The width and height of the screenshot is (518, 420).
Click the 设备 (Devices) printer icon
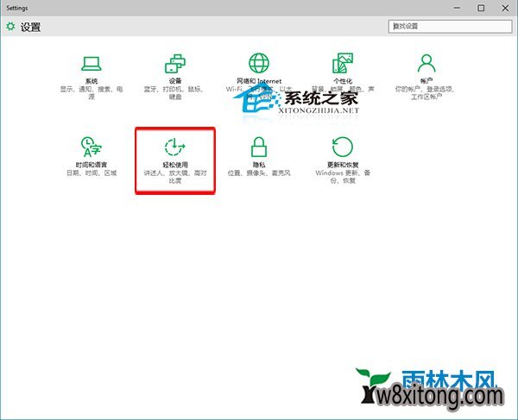point(174,64)
